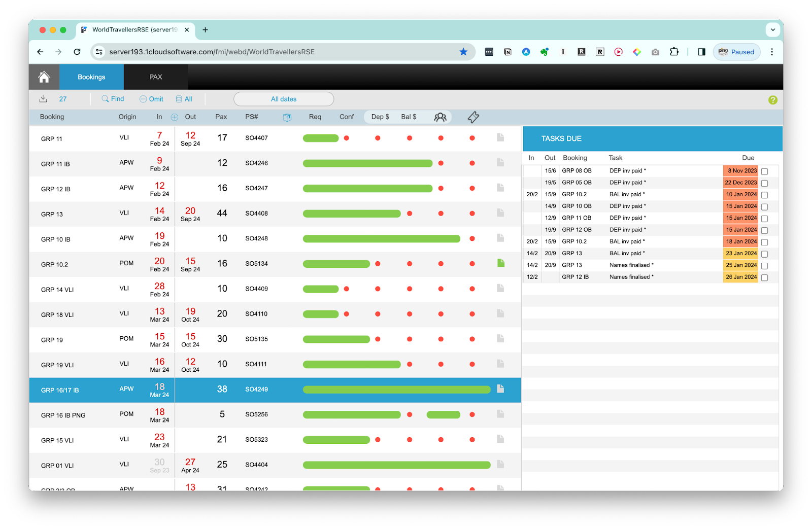Tick the checkbox for 8 Nov 2023 task
The width and height of the screenshot is (812, 529).
pyautogui.click(x=764, y=171)
